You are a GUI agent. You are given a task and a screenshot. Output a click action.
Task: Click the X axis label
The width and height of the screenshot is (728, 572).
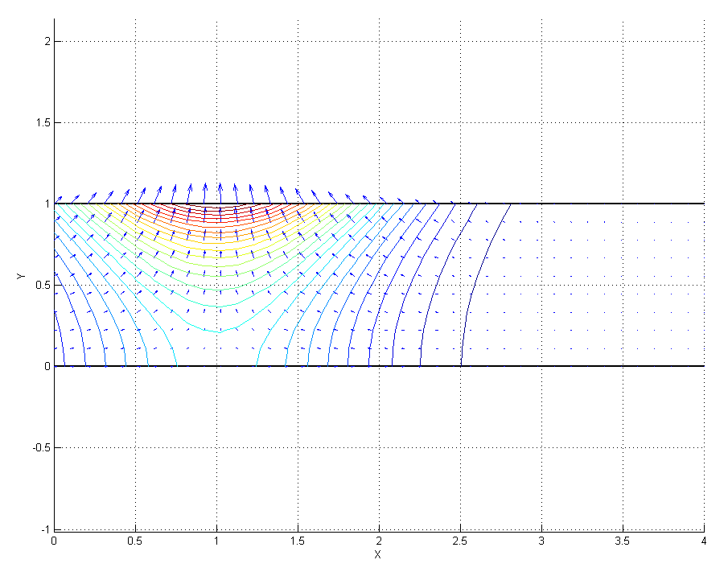377,554
